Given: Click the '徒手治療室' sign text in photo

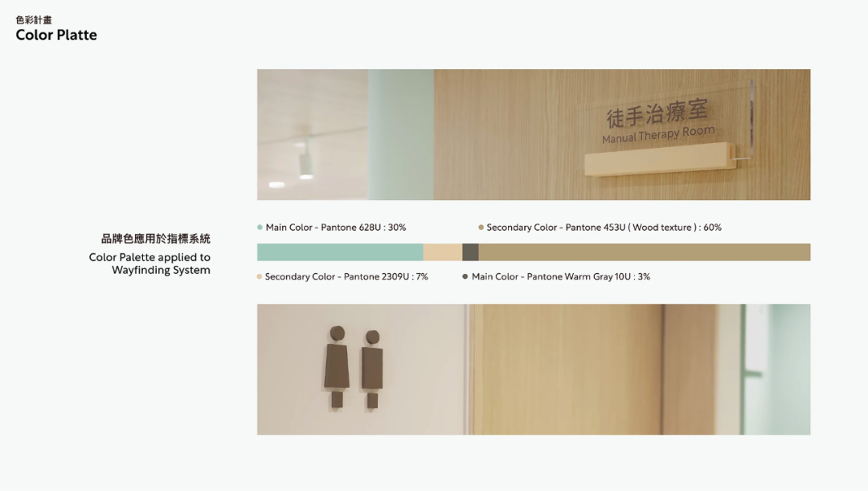Looking at the screenshot, I should click(657, 113).
